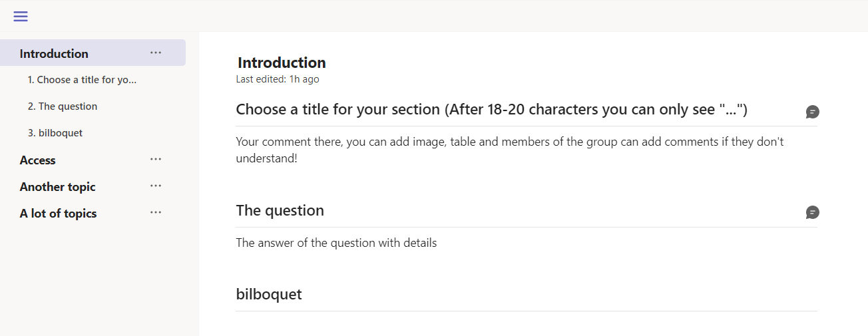Open more options for the Access page
This screenshot has width=868, height=336.
[156, 160]
